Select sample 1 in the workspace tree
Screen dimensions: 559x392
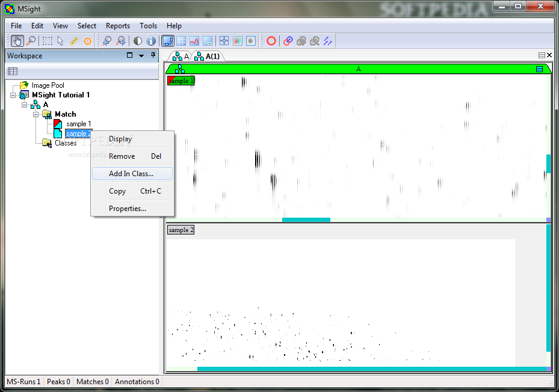point(78,124)
